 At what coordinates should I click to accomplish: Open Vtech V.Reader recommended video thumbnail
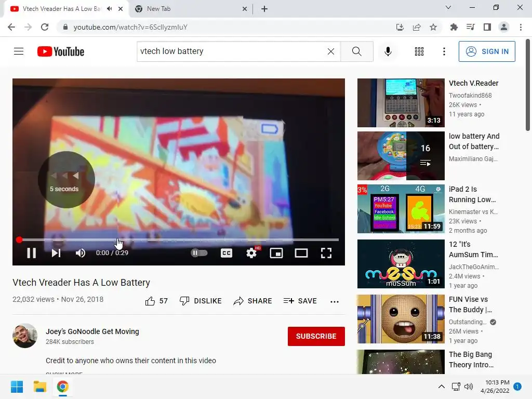401,103
